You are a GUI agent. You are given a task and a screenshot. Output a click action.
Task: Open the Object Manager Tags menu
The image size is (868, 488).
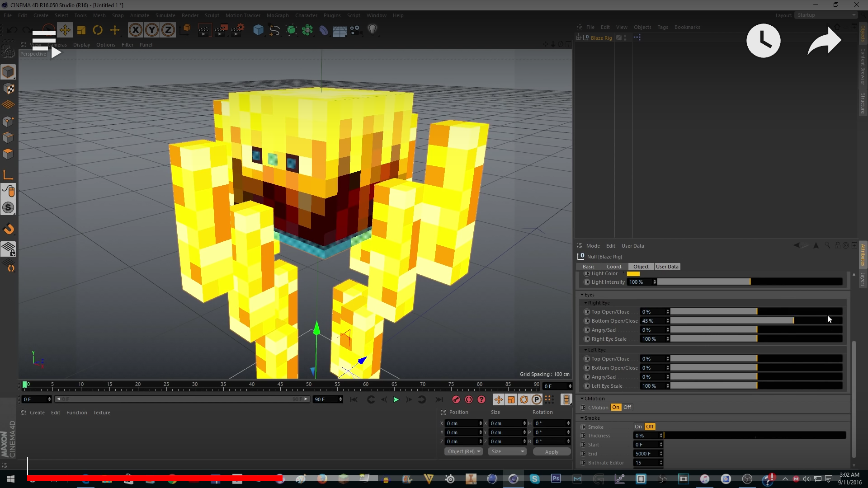pyautogui.click(x=663, y=27)
